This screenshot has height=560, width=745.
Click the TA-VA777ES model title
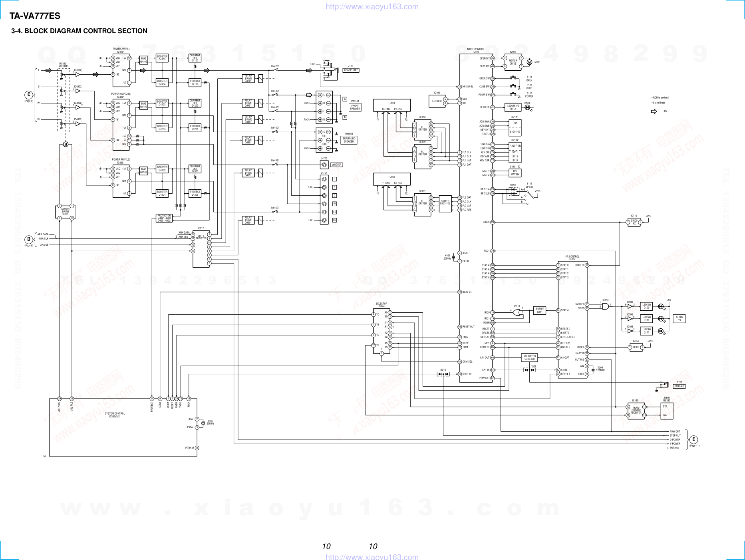[35, 16]
